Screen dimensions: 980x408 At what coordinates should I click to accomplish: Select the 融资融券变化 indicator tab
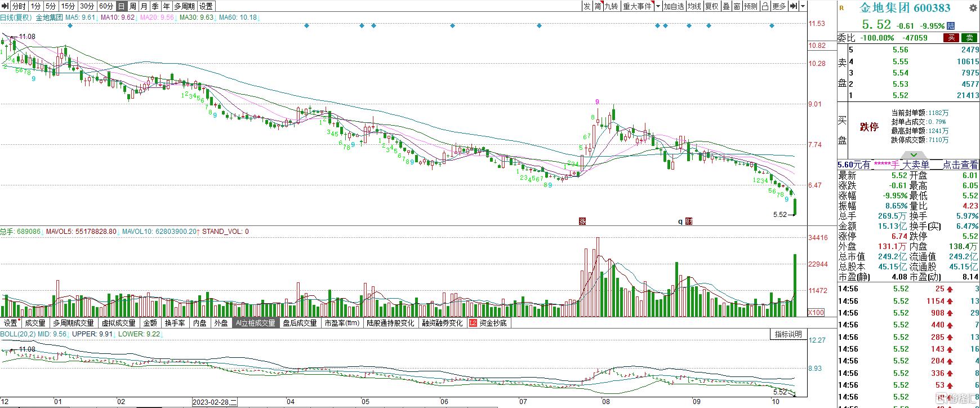[x=442, y=323]
